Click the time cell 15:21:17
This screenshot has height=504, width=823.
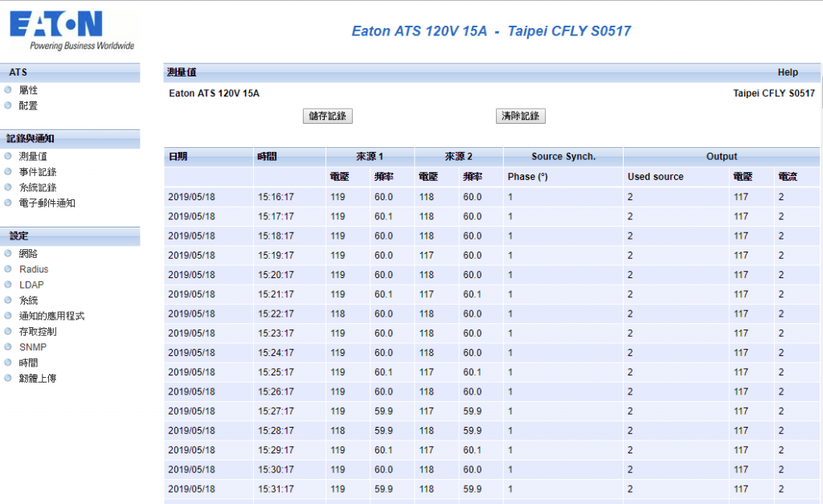click(276, 294)
